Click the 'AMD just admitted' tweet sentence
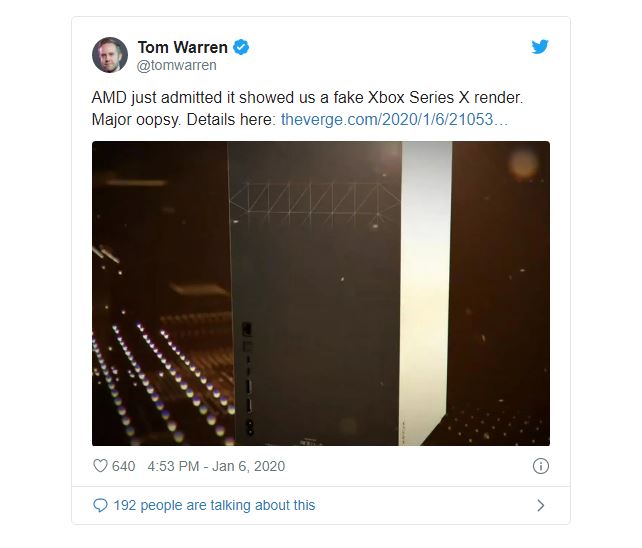Viewport: 642px width, 548px height. click(x=307, y=97)
